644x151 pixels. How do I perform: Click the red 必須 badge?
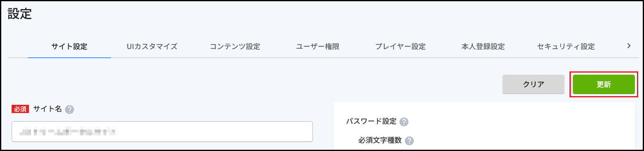[20, 109]
